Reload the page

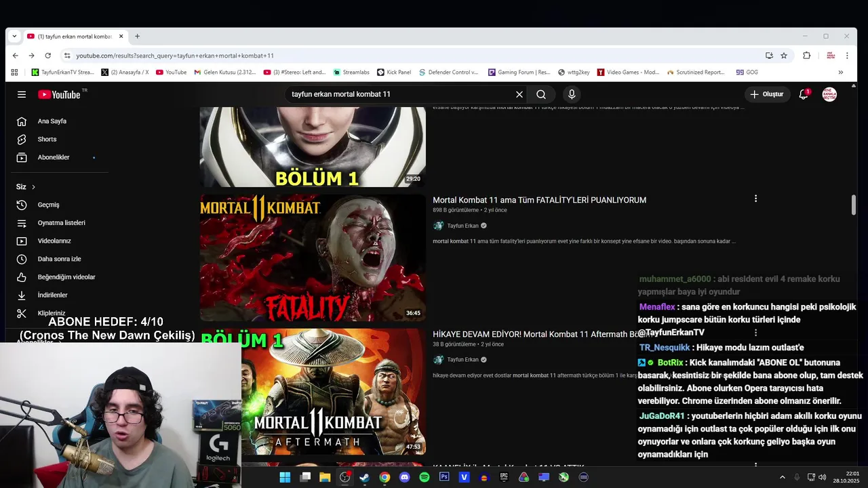[x=47, y=56]
